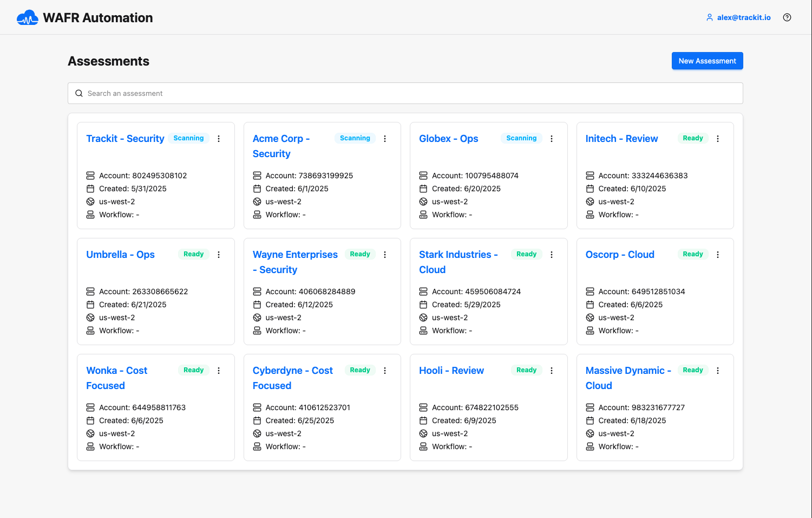Open the alex@trackit.io account menu
The height and width of the screenshot is (518, 812).
743,17
